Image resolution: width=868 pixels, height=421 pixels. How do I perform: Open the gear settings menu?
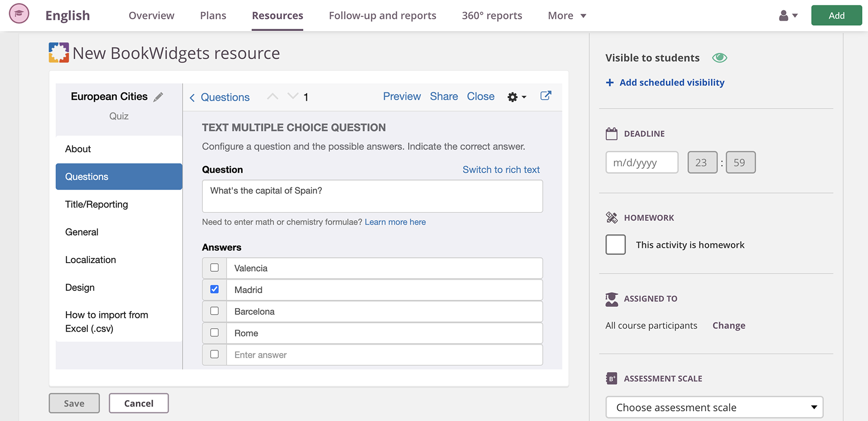516,97
